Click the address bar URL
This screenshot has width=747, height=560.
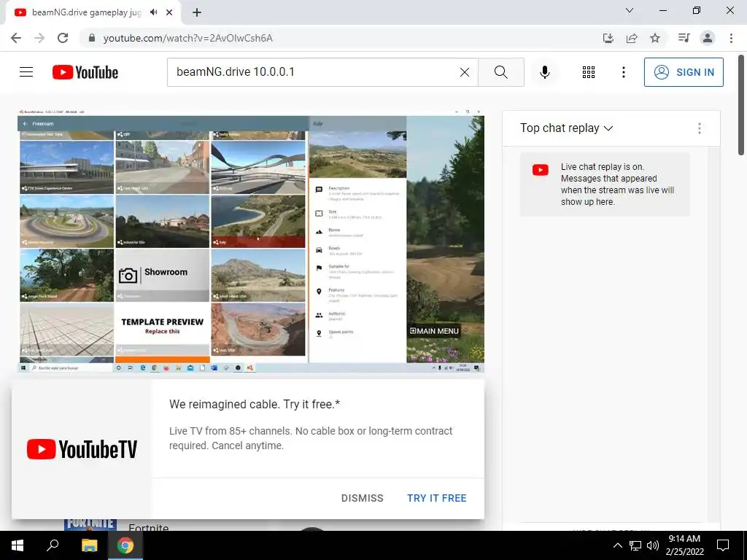(x=188, y=38)
